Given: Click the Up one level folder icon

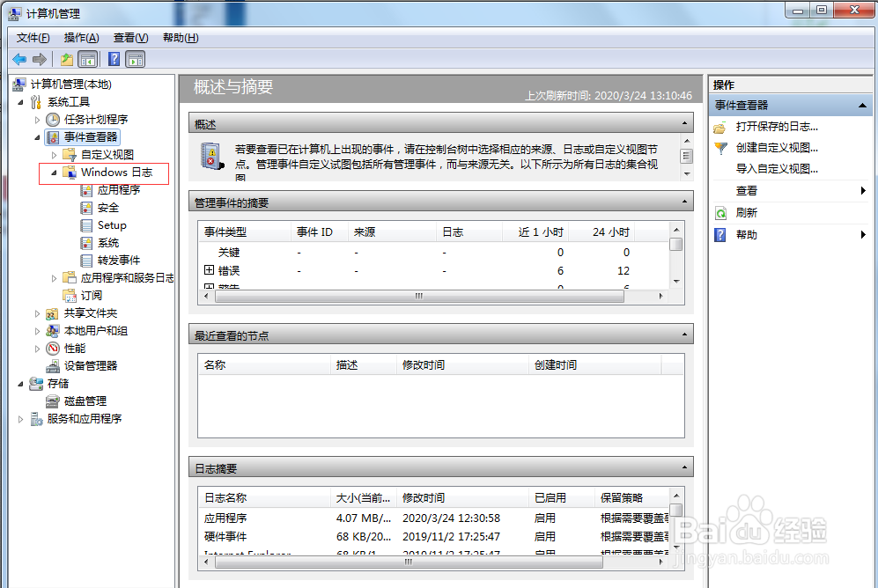Looking at the screenshot, I should click(67, 59).
